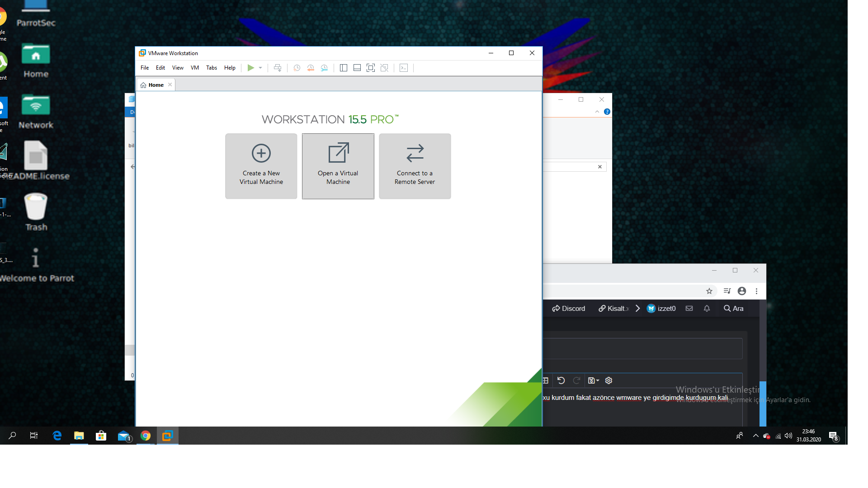The height and width of the screenshot is (488, 868).
Task: Open the Chrome profile avatar icon
Action: click(742, 291)
